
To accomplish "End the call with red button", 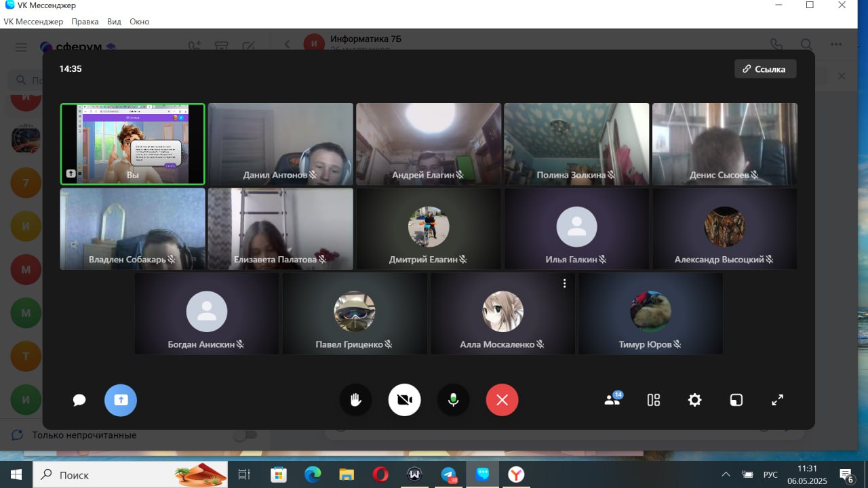I will point(502,400).
